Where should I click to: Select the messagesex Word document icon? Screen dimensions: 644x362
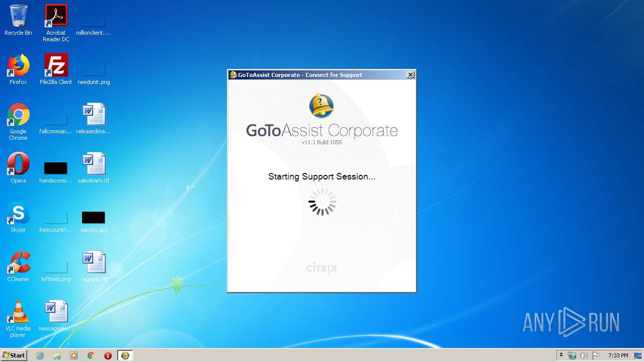[56, 316]
